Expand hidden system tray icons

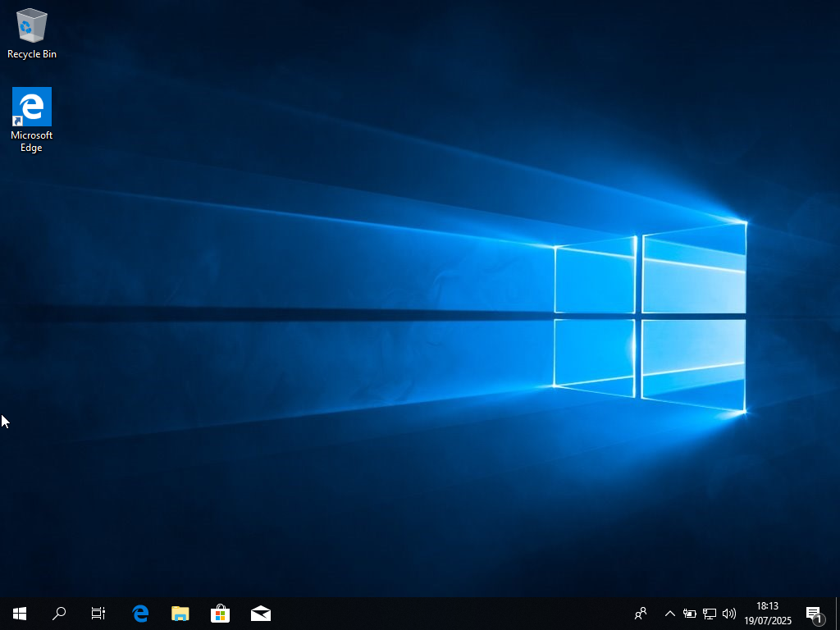coord(669,614)
